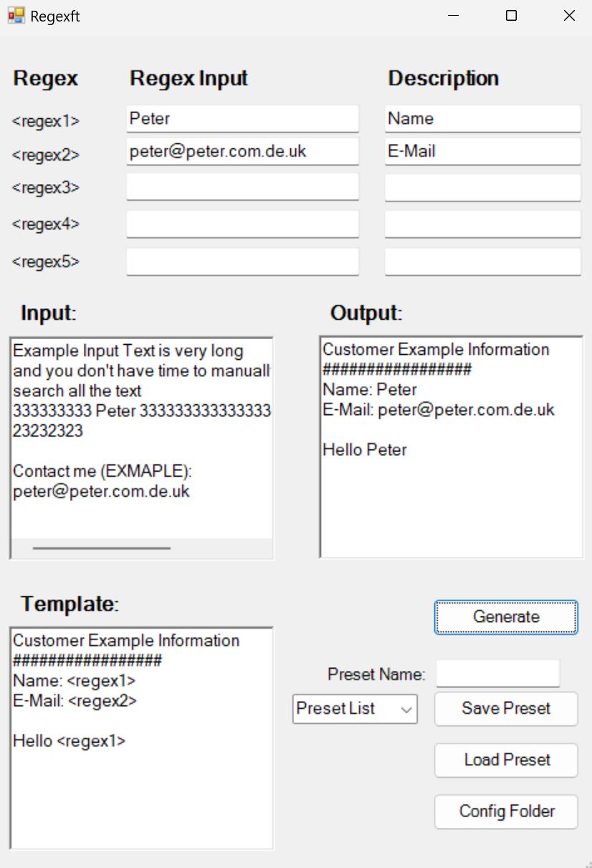Open the Preset List dropdown
592x868 pixels.
pyautogui.click(x=355, y=708)
